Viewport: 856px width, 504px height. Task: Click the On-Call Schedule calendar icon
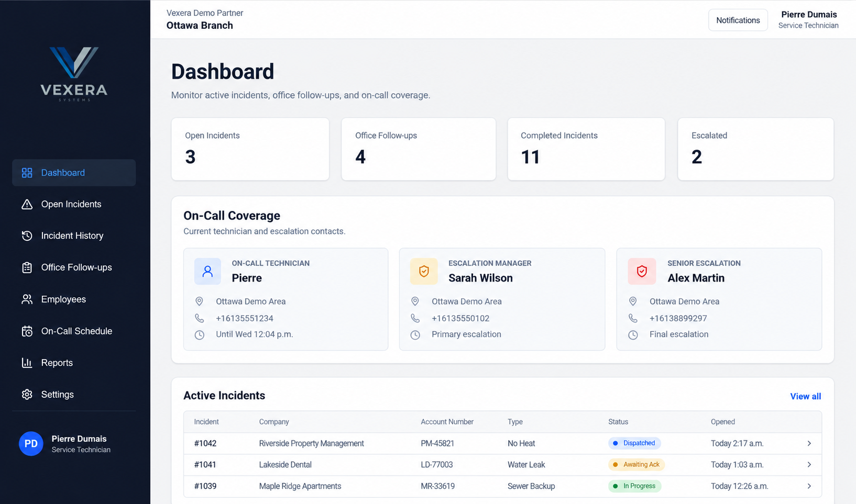pyautogui.click(x=27, y=331)
